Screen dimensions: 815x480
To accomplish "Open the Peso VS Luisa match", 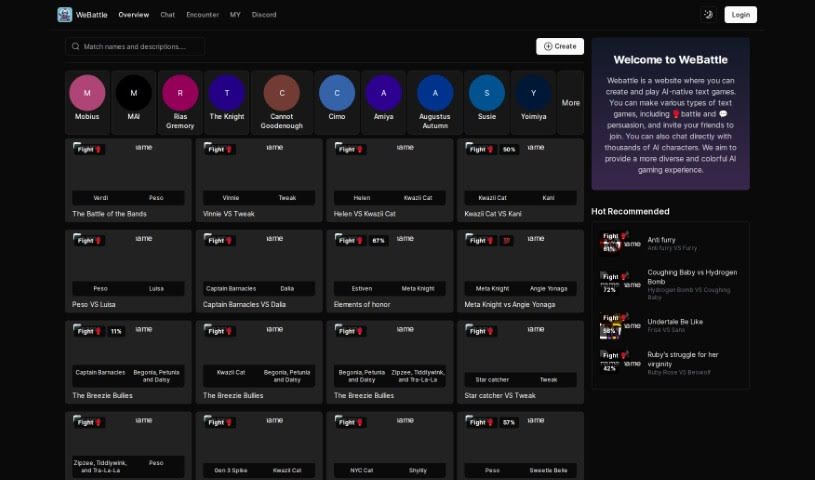I will tap(128, 271).
